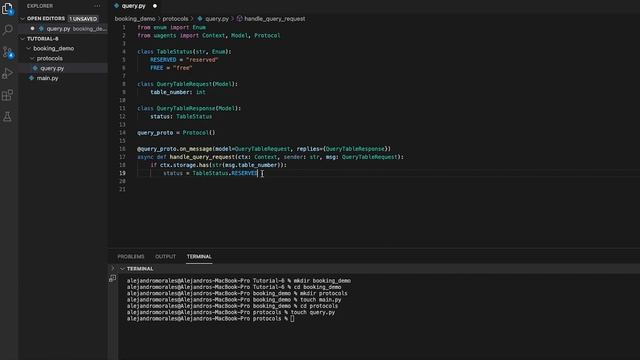This screenshot has height=360, width=640.
Task: Open the Extensions view icon
Action: coord(7,95)
